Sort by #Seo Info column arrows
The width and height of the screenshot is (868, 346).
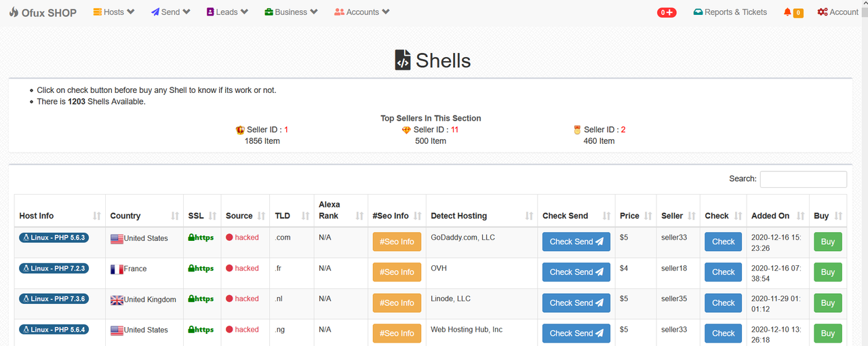click(418, 216)
